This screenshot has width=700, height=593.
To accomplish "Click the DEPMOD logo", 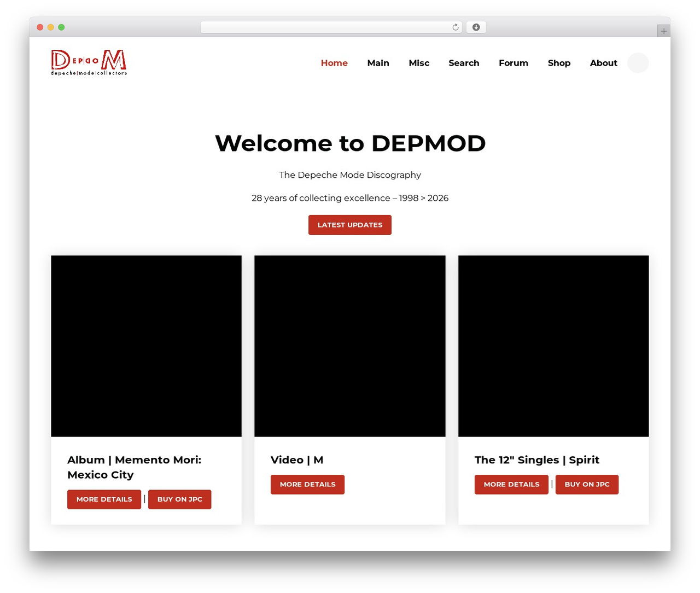I will coord(89,62).
